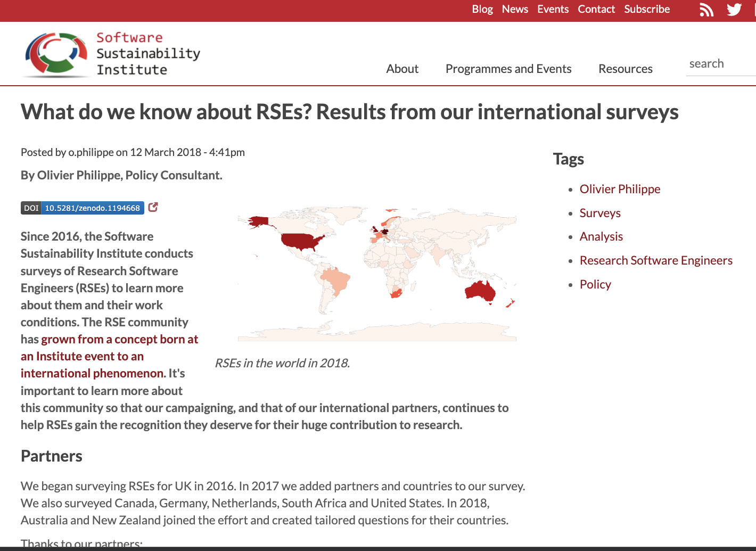
Task: Open the Blog link in top bar
Action: tap(482, 9)
